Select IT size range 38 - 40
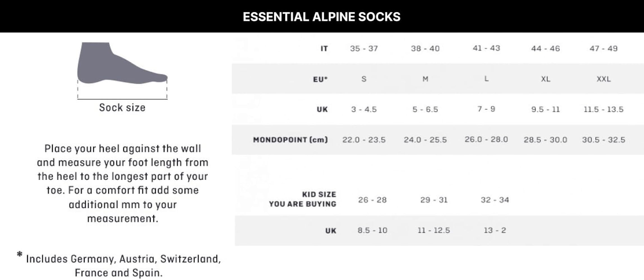Image resolution: width=644 pixels, height=280 pixels. 425,49
